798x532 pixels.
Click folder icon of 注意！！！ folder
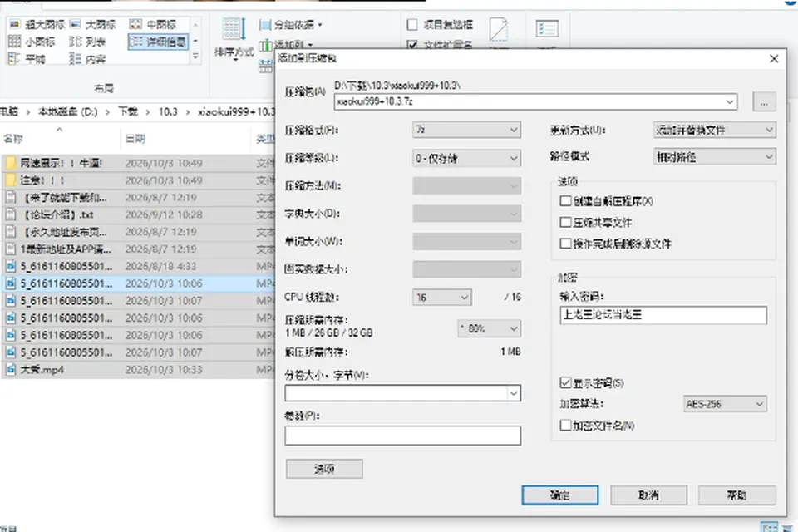tap(10, 180)
